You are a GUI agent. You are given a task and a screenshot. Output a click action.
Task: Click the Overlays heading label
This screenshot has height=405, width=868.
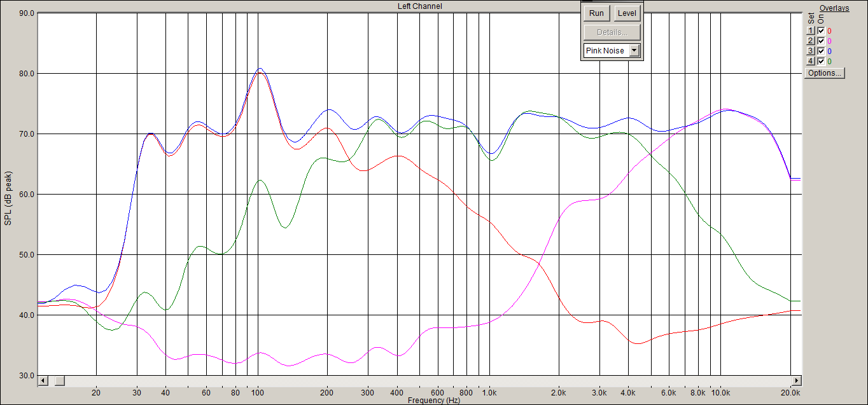pos(834,8)
